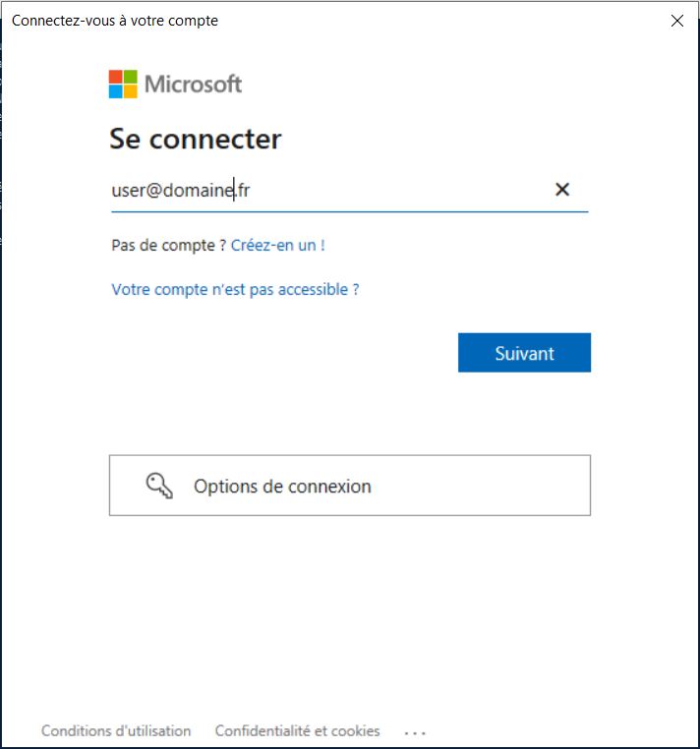Clear the email field with the X icon
The image size is (700, 749).
point(562,190)
